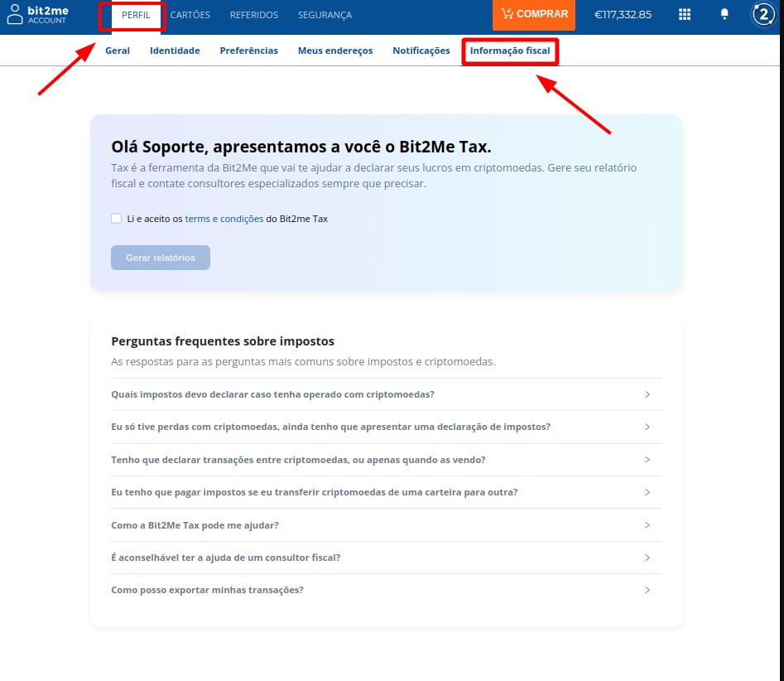Expand the 'Tenho que declarar transações' question
This screenshot has width=784, height=681.
click(387, 460)
